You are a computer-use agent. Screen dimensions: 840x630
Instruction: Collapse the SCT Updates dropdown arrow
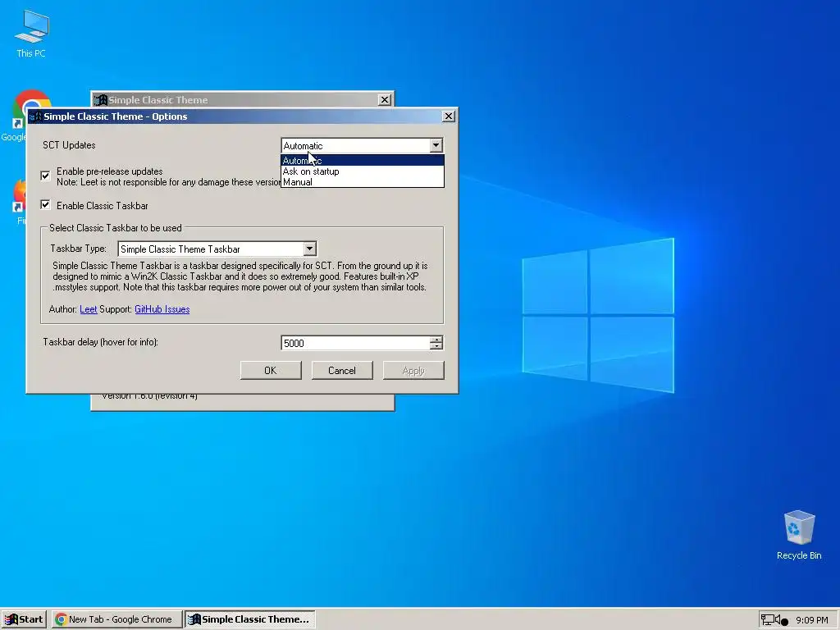(x=436, y=145)
